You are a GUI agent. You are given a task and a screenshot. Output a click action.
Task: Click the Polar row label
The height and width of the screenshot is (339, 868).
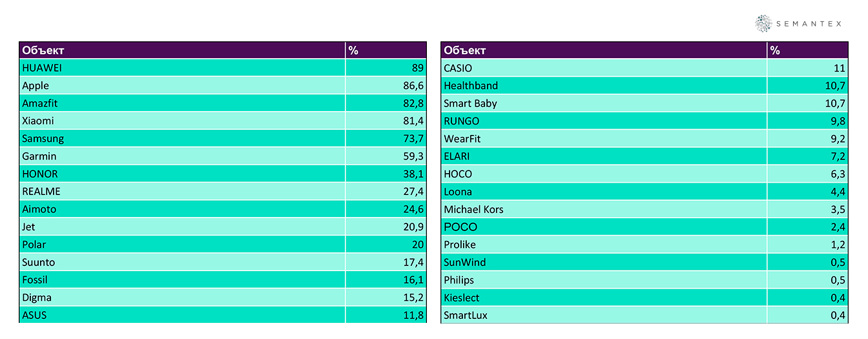[x=34, y=245]
